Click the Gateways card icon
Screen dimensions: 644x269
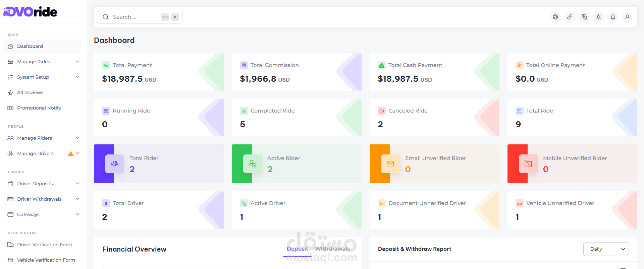(10, 215)
